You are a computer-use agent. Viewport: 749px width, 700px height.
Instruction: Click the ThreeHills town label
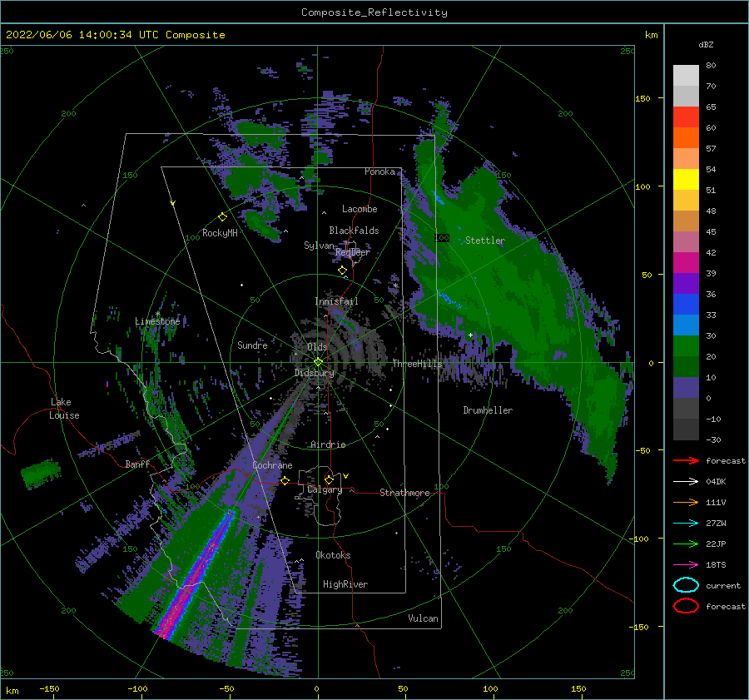pos(418,364)
